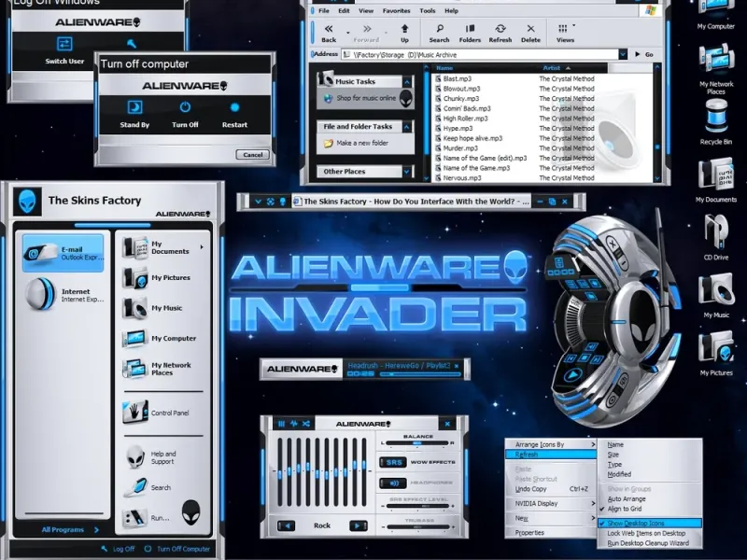Image resolution: width=747 pixels, height=560 pixels.
Task: Toggle the SRS button in the equalizer
Action: 393,462
